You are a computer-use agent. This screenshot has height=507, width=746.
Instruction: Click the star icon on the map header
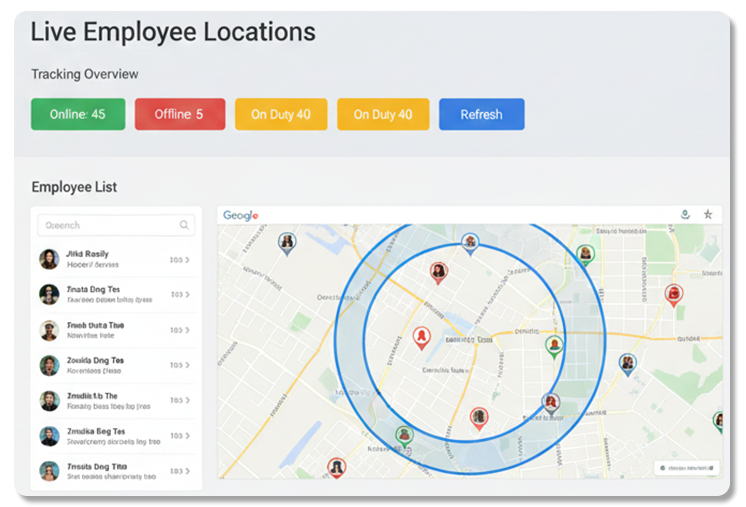708,214
